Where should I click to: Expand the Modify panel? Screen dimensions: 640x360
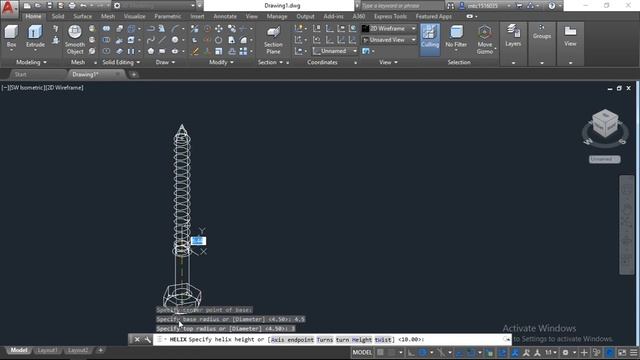221,62
